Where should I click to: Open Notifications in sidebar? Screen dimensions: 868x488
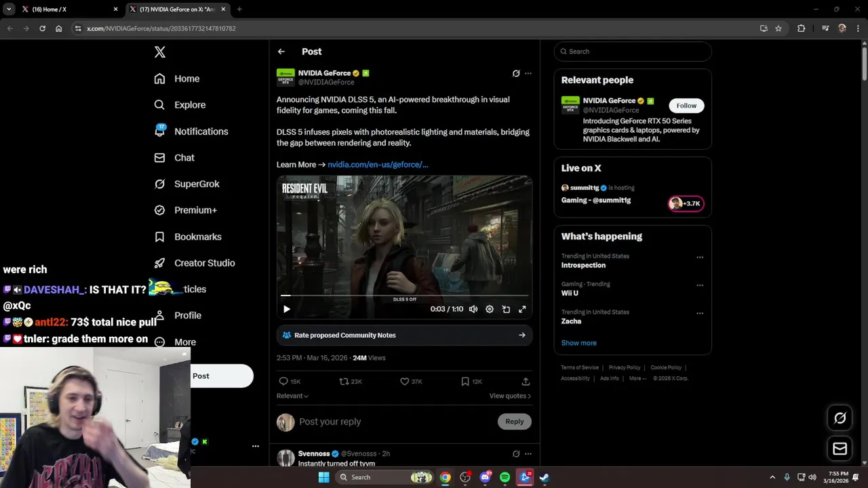point(191,131)
